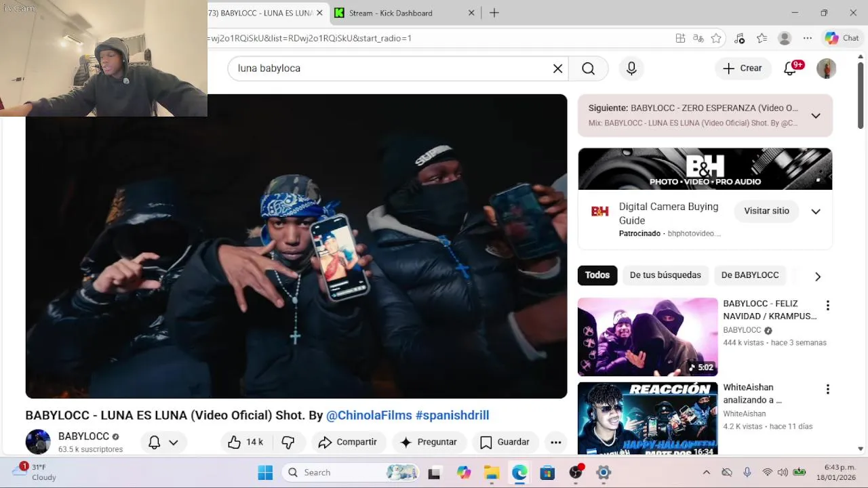The image size is (868, 488).
Task: Open the #spanishdrill hashtag link
Action: coord(452,415)
